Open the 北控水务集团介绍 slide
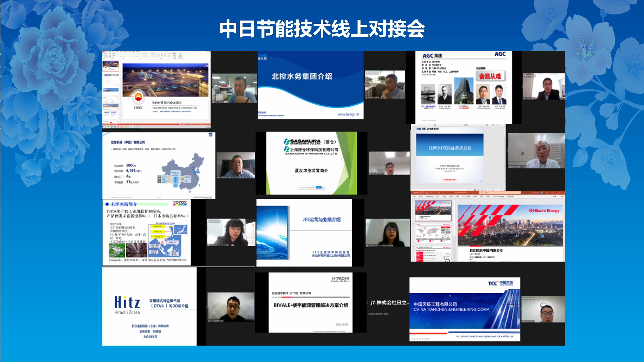Image resolution: width=644 pixels, height=362 pixels. click(310, 85)
